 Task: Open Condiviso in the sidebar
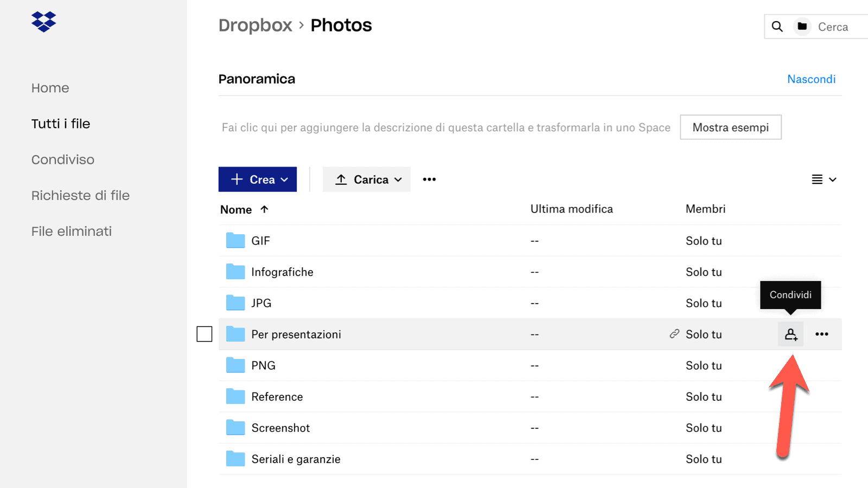pos(63,159)
